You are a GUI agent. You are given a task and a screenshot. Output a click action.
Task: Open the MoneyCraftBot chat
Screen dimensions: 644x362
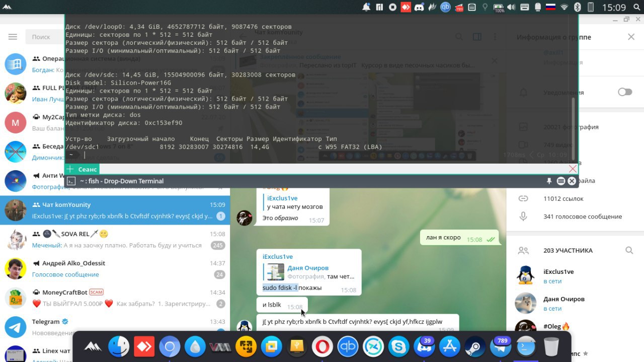click(x=115, y=298)
